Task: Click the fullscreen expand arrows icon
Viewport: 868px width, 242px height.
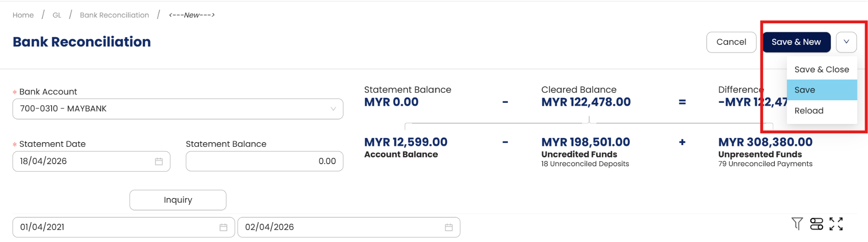Action: 836,224
